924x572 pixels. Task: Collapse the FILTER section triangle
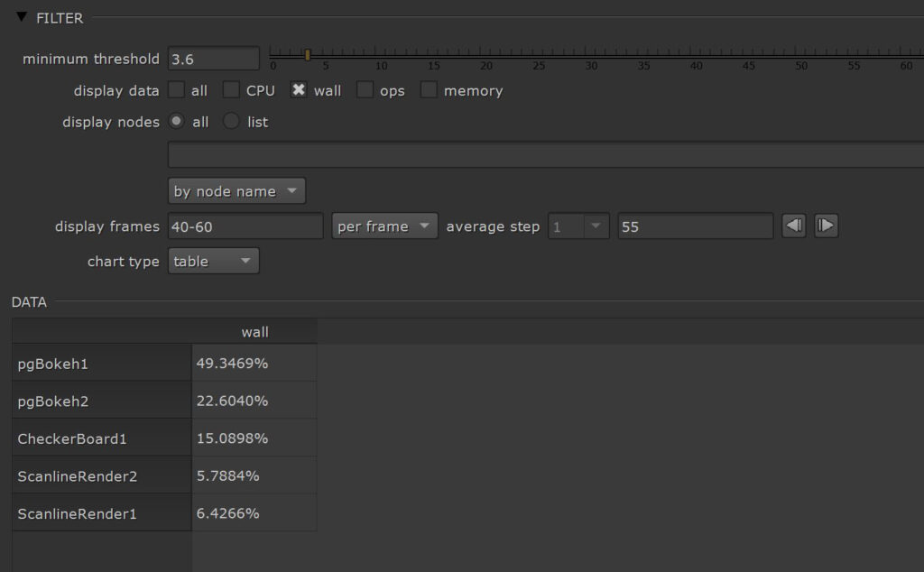pyautogui.click(x=22, y=17)
